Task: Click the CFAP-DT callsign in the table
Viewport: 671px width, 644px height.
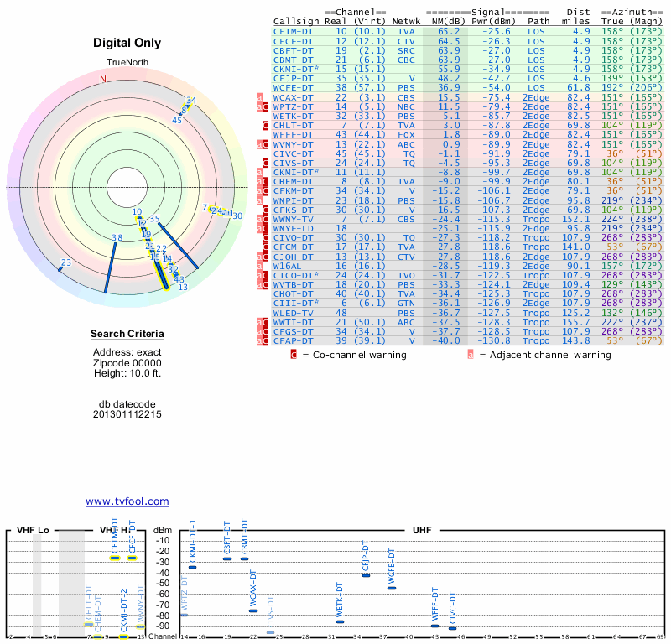Action: 293,341
